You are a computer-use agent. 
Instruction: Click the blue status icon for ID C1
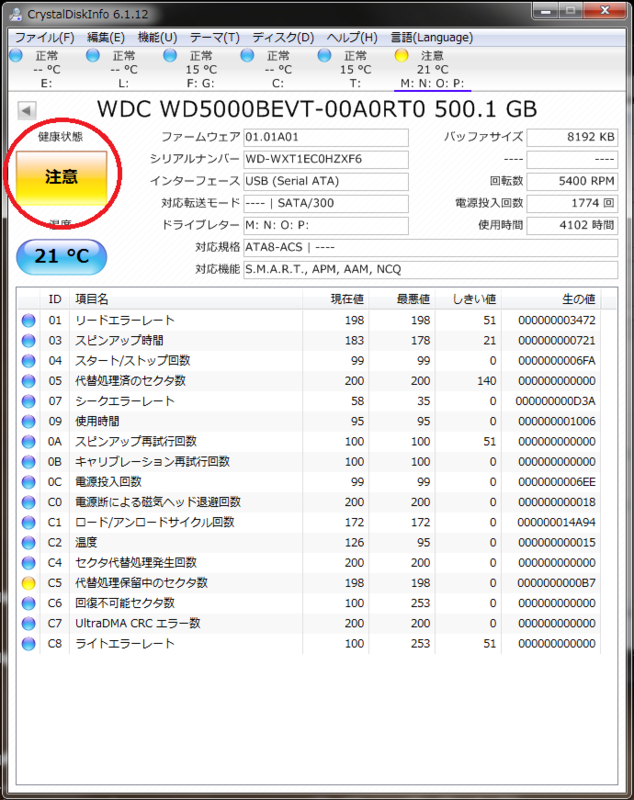point(29,522)
